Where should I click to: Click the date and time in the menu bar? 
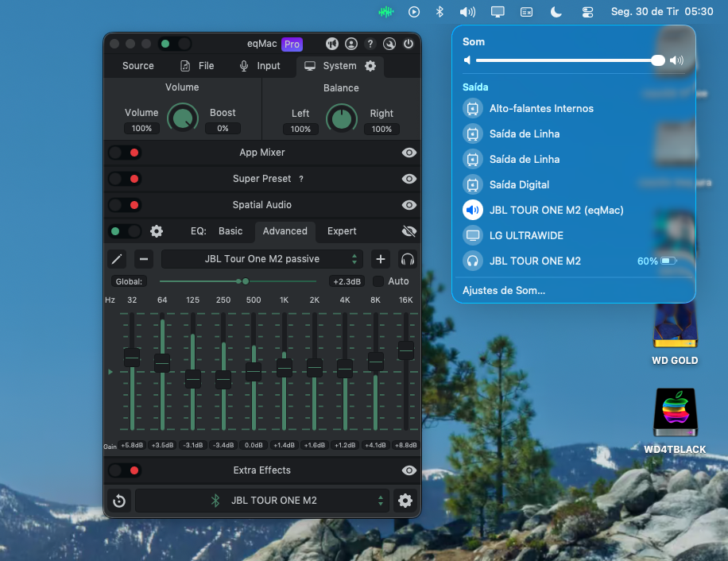point(662,12)
